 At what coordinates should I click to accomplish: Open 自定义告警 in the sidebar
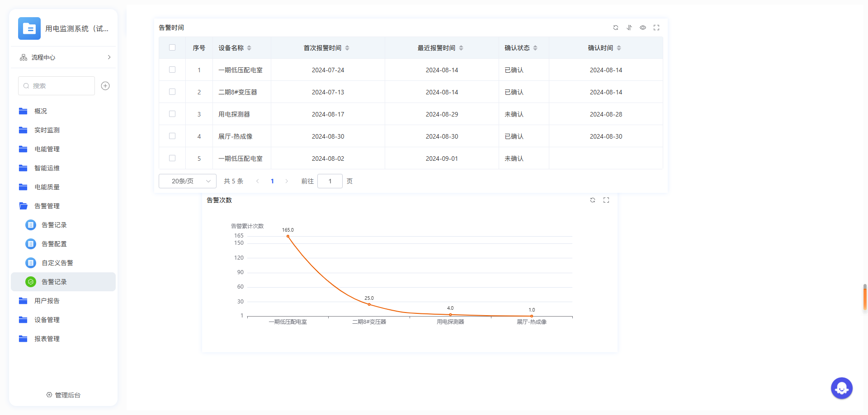tap(57, 263)
